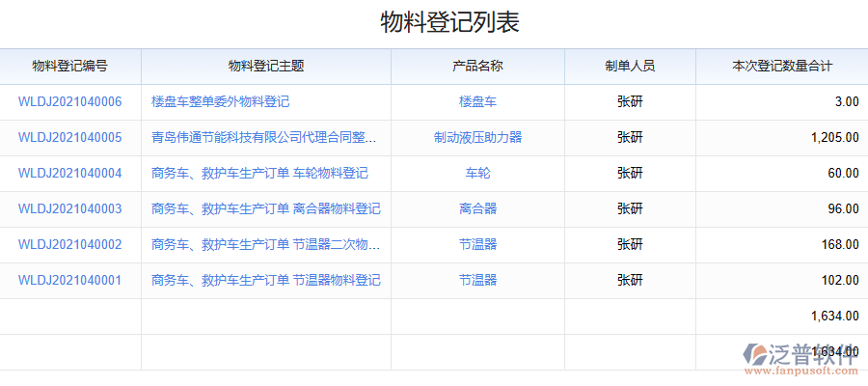Viewport: 868px width, 386px height.
Task: Open subject 青岛伟通节能科技有限公司代理合同整…
Action: click(x=264, y=137)
